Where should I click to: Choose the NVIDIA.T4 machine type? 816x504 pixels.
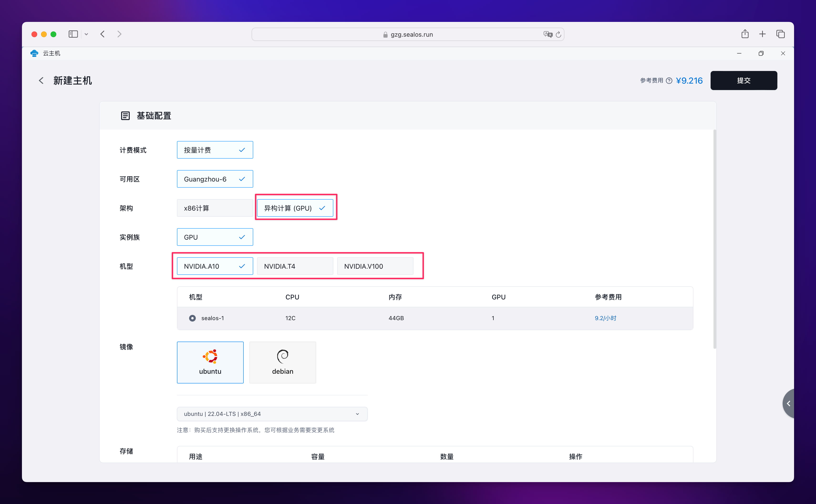click(x=295, y=266)
